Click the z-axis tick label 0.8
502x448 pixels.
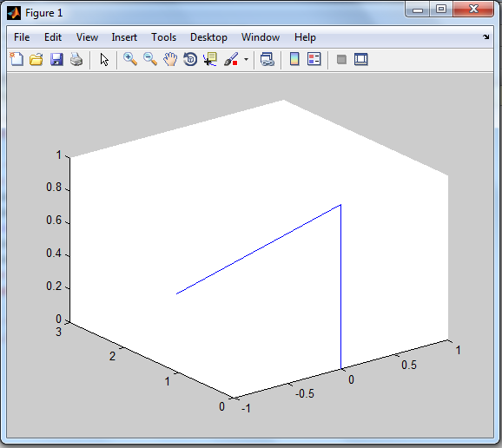pos(54,188)
